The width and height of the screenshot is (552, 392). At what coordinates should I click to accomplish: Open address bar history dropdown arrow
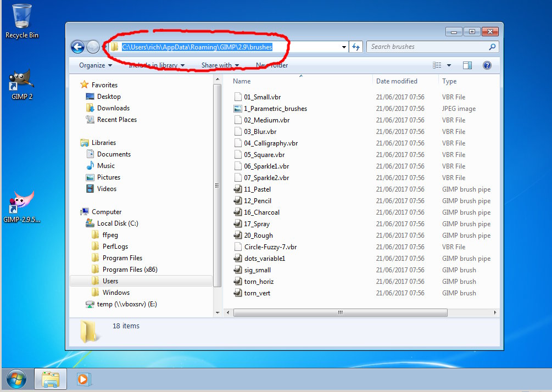(344, 47)
